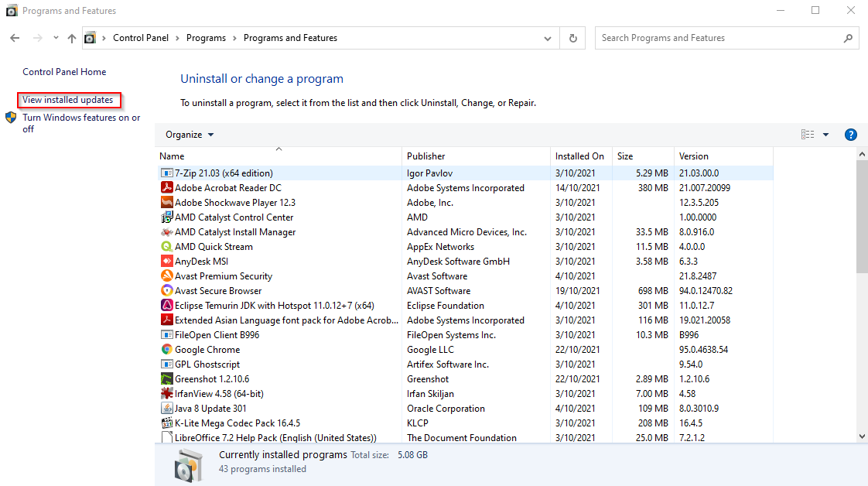Select Avast Premium Security entry

coord(224,276)
